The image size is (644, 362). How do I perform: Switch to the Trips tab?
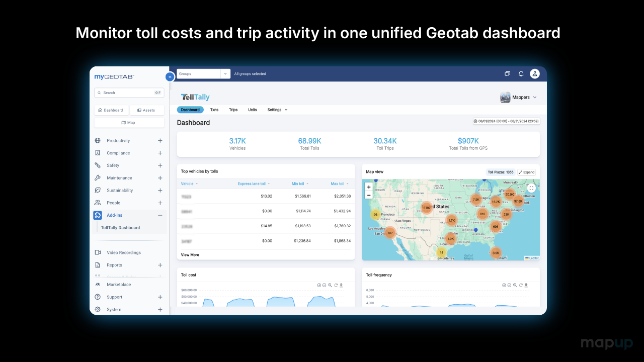point(233,110)
